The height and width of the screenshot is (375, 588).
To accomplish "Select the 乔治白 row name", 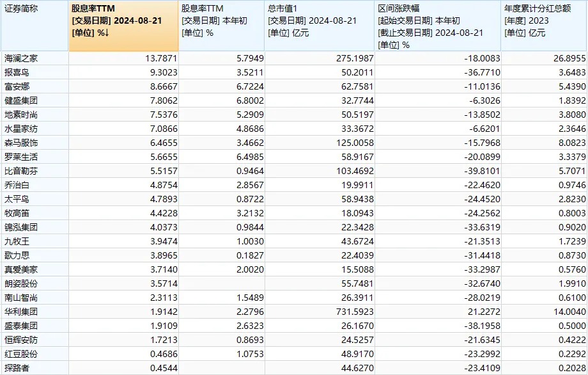I will (17, 185).
